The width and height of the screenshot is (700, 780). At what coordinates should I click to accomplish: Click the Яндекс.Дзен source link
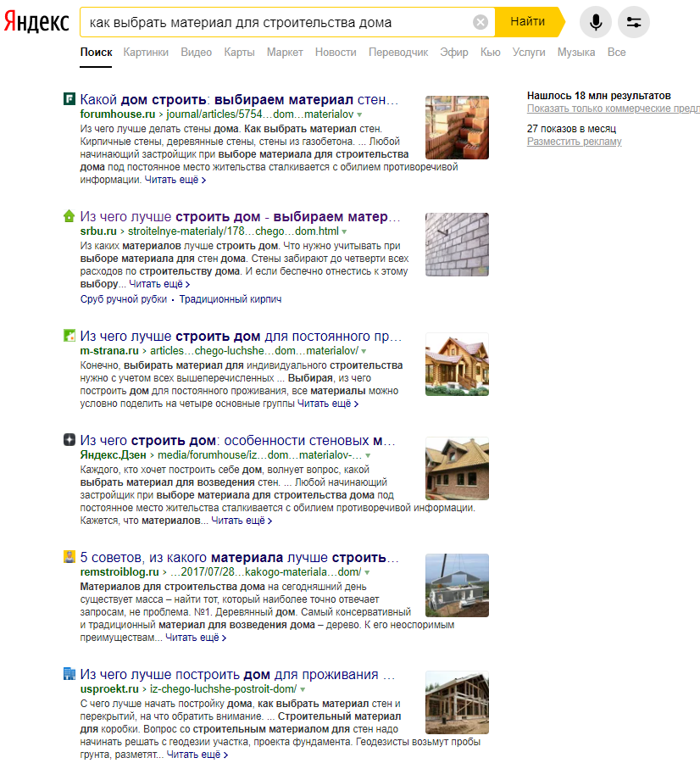113,454
